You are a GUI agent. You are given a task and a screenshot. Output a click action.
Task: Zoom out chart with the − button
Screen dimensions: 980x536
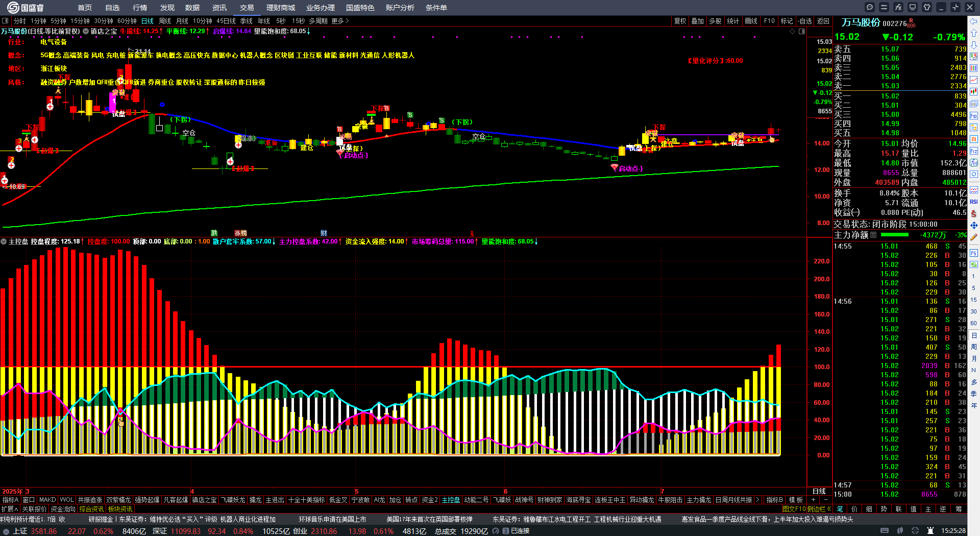tap(826, 500)
